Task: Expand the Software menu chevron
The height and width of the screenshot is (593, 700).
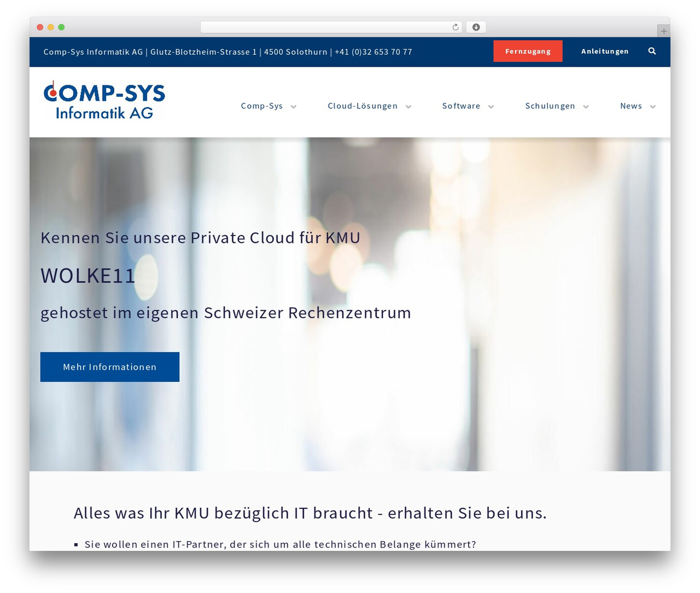Action: pos(491,107)
